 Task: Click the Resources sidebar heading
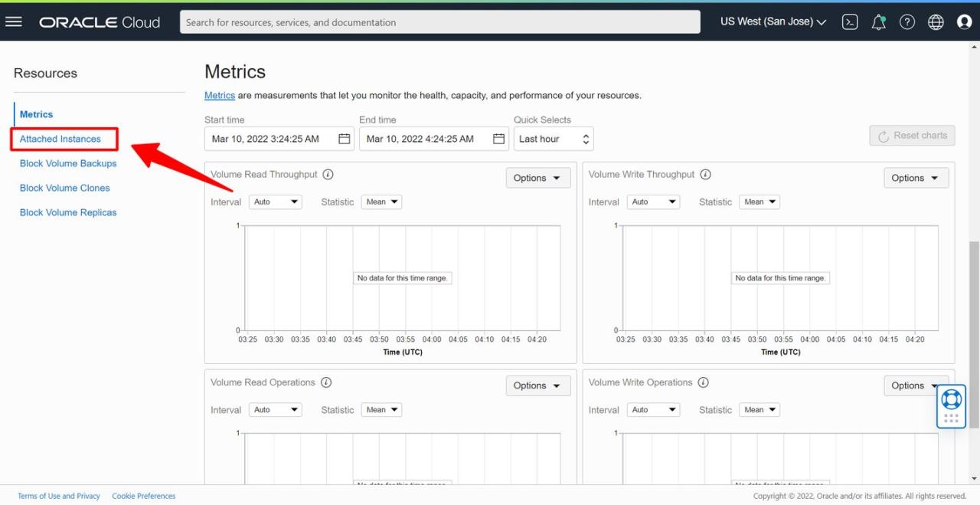click(x=45, y=74)
